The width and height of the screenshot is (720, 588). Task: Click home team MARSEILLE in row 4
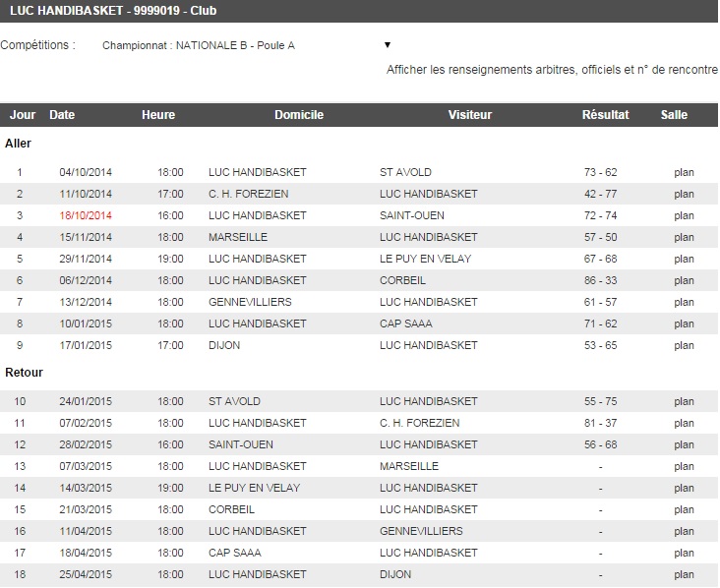[238, 237]
